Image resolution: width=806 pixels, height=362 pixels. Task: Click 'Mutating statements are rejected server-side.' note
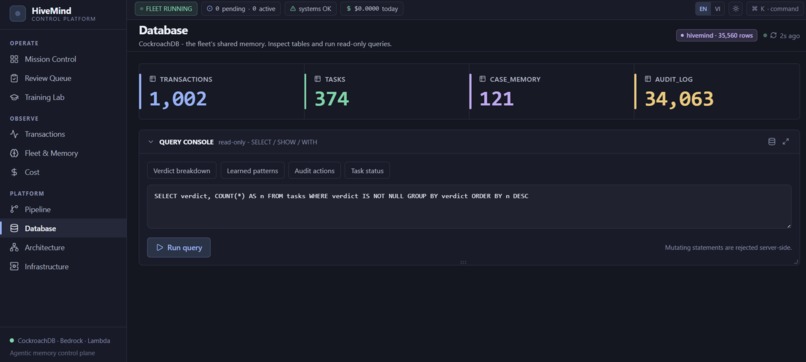pos(728,248)
